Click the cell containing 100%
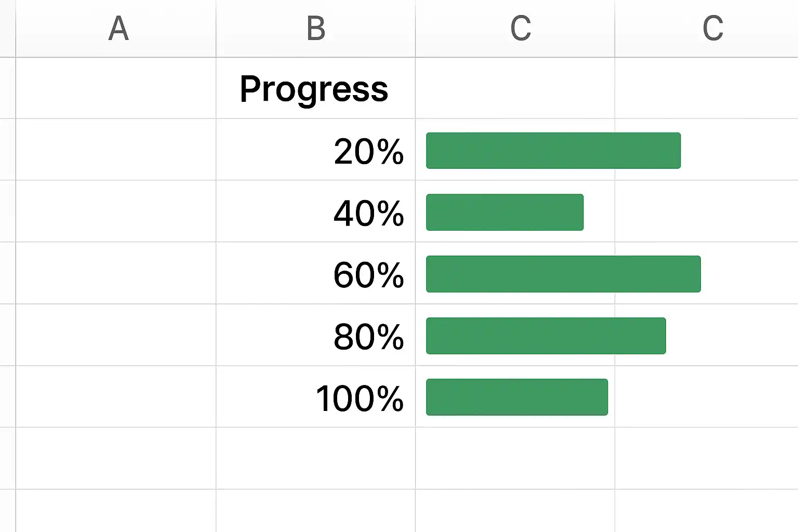Viewport: 798px width, 532px height. point(315,397)
